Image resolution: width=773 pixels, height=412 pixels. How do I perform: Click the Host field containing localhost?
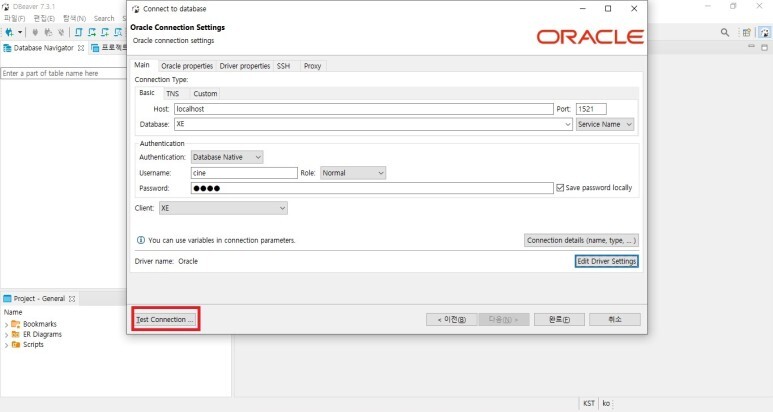[364, 109]
